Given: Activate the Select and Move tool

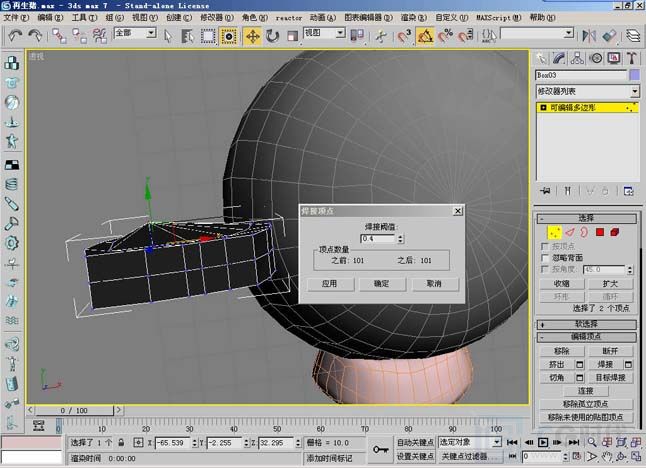Looking at the screenshot, I should point(252,36).
